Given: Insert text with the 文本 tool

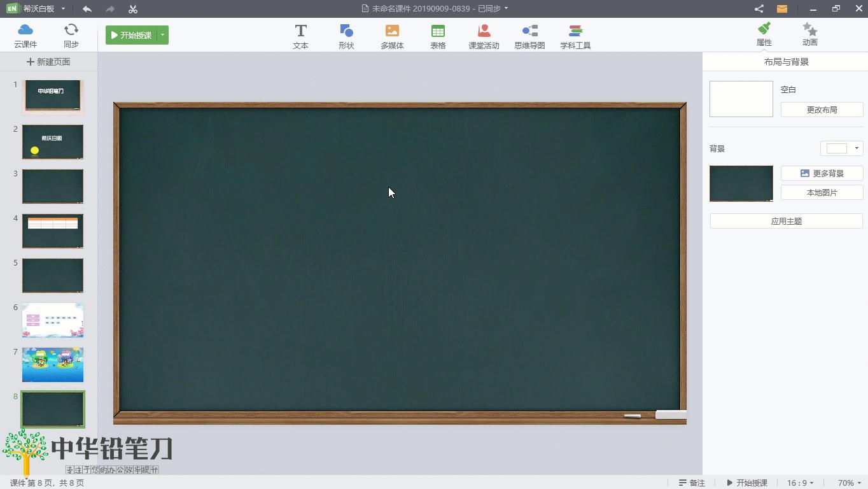Looking at the screenshot, I should (x=300, y=36).
